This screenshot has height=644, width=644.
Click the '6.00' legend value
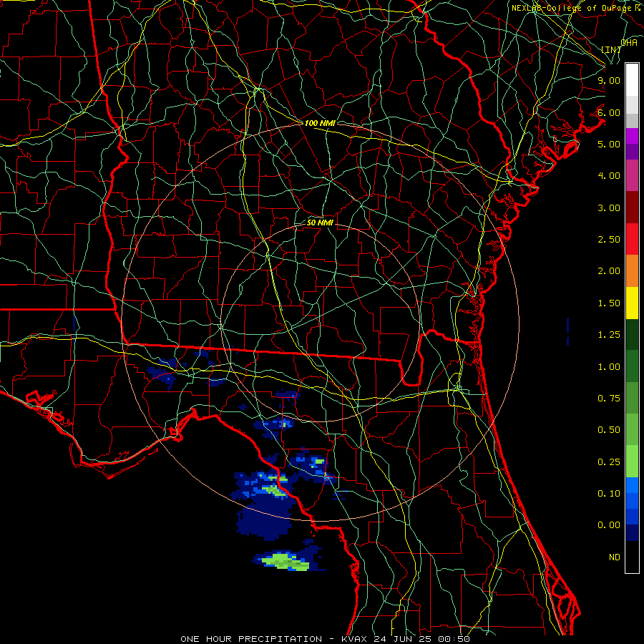[x=609, y=112]
